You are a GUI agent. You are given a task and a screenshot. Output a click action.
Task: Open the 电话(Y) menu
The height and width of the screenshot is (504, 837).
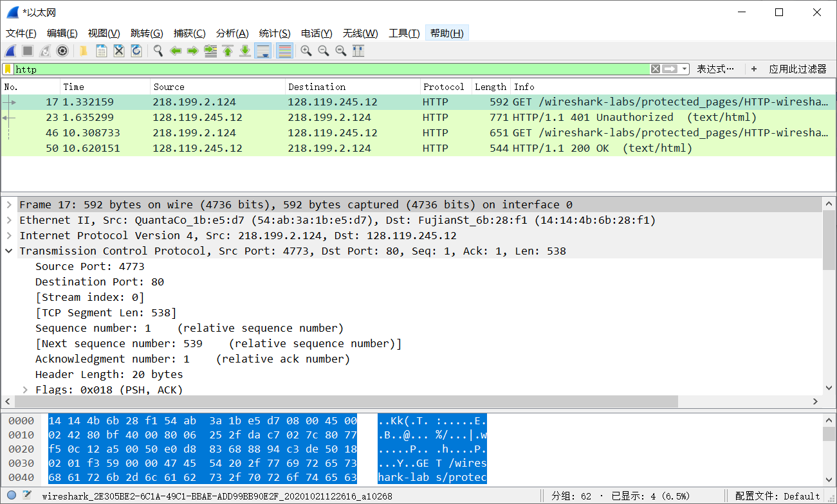click(317, 33)
